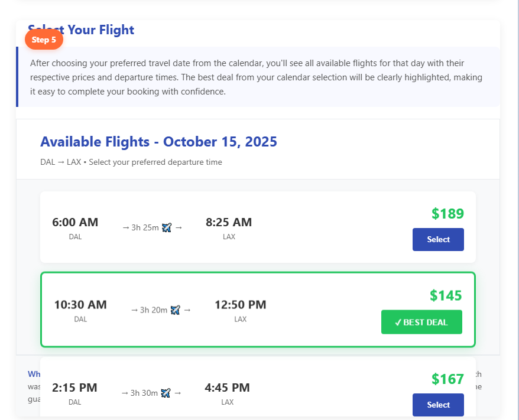The width and height of the screenshot is (519, 420).
Task: Click the airplane icon on the 2:15 PM flight
Action: [166, 392]
